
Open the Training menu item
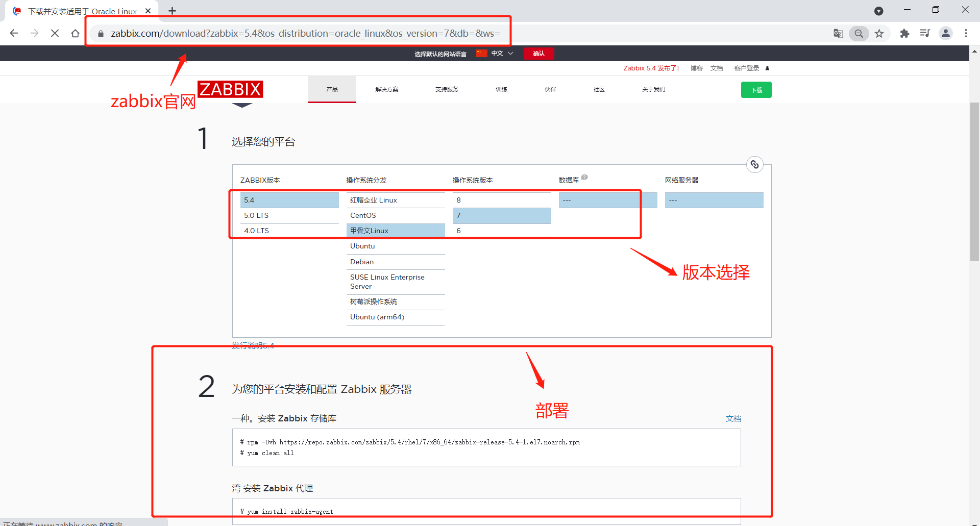point(501,89)
